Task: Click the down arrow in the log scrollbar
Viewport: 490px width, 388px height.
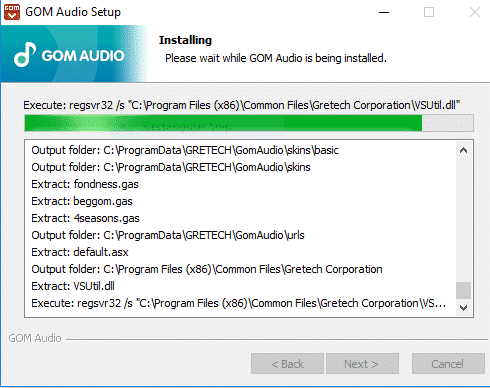Action: coord(463,307)
